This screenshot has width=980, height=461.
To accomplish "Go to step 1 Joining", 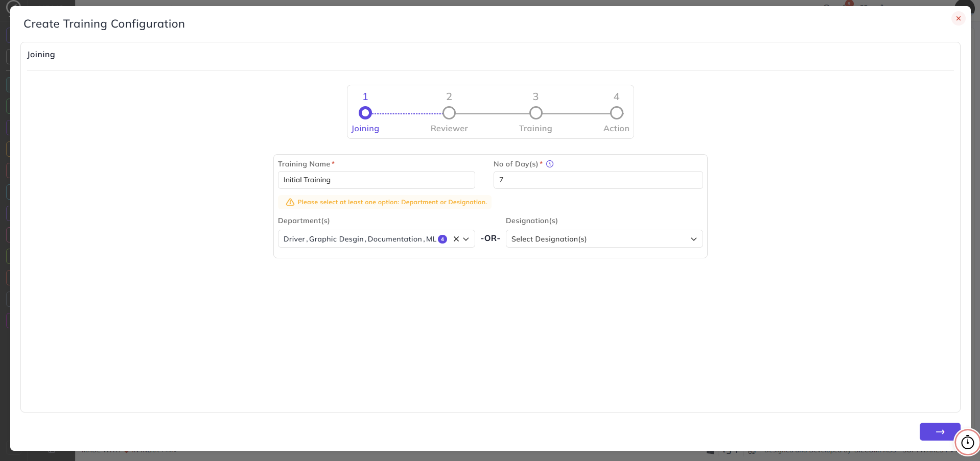I will click(365, 113).
